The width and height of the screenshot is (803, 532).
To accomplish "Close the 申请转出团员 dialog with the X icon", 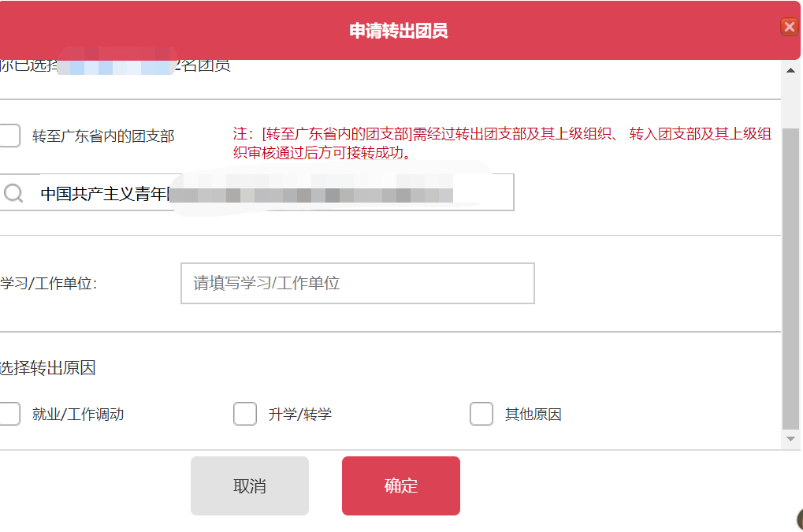I will click(x=789, y=27).
